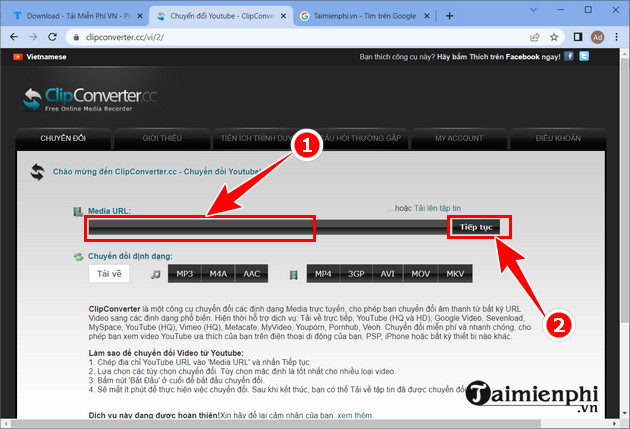Open the Vietnamese language selector
630x429 pixels.
[x=38, y=57]
